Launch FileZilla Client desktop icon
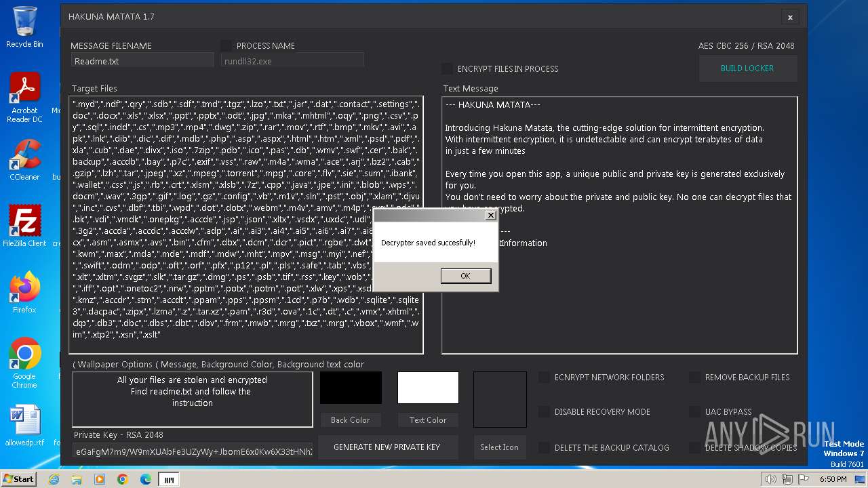868x488 pixels. (x=24, y=226)
